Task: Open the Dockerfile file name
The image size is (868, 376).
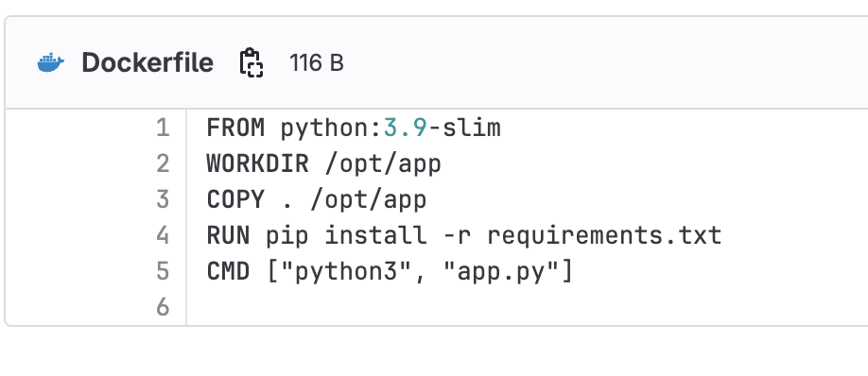Action: click(x=148, y=62)
